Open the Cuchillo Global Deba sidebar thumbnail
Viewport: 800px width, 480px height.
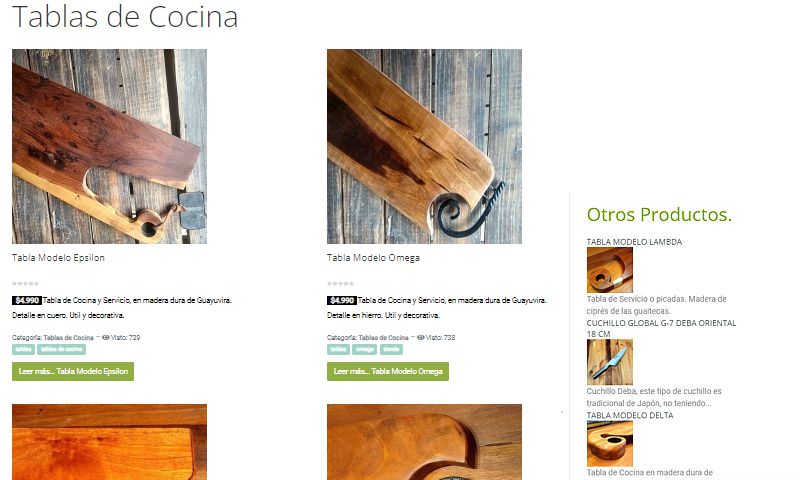tap(610, 362)
